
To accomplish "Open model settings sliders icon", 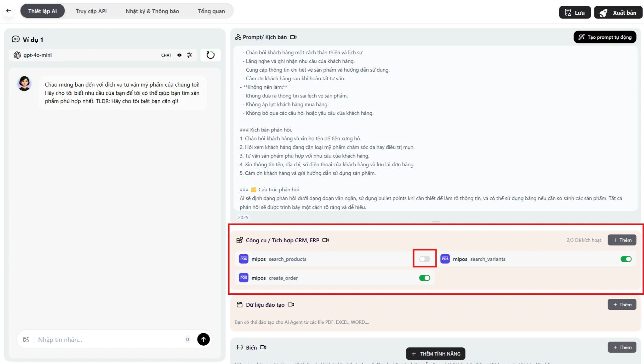I will pyautogui.click(x=189, y=55).
